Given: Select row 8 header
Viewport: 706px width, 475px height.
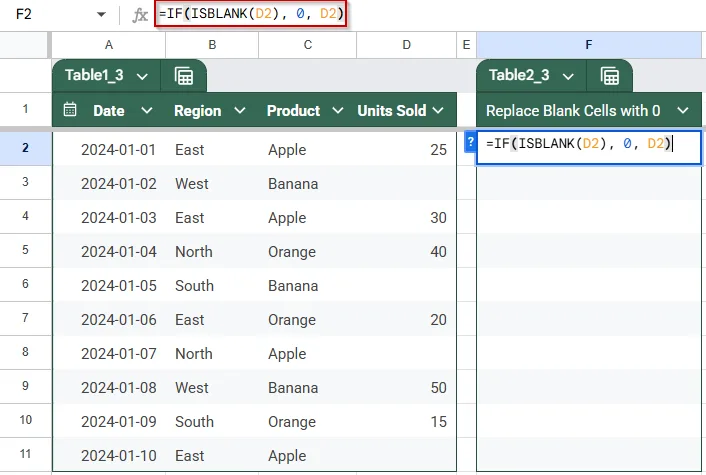Looking at the screenshot, I should [x=25, y=352].
